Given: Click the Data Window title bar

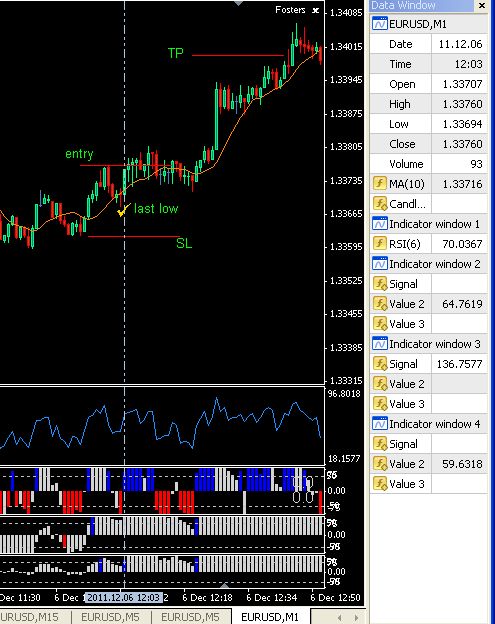Looking at the screenshot, I should (x=422, y=5).
